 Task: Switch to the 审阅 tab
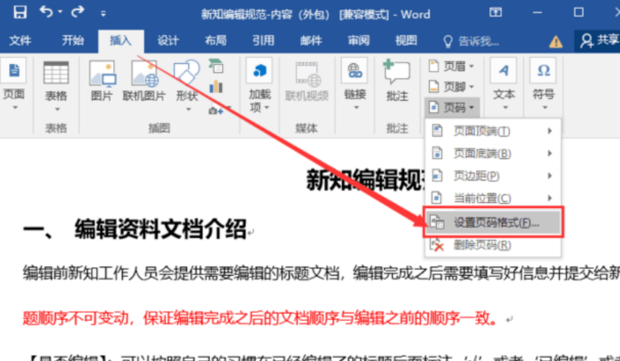tap(359, 40)
